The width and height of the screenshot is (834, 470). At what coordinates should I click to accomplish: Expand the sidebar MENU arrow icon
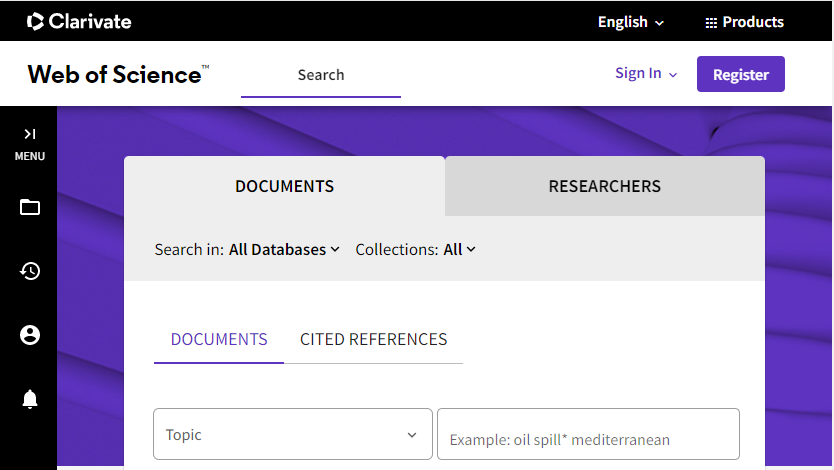pyautogui.click(x=29, y=134)
